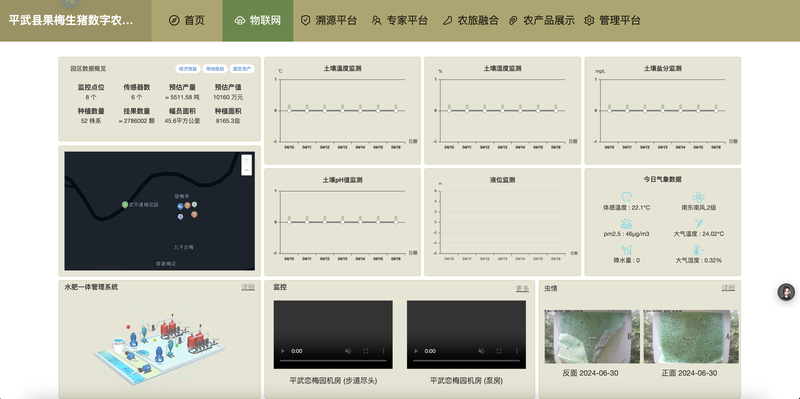The width and height of the screenshot is (800, 399).
Task: Open 详细 link in 虫情 panel
Action: coord(728,288)
